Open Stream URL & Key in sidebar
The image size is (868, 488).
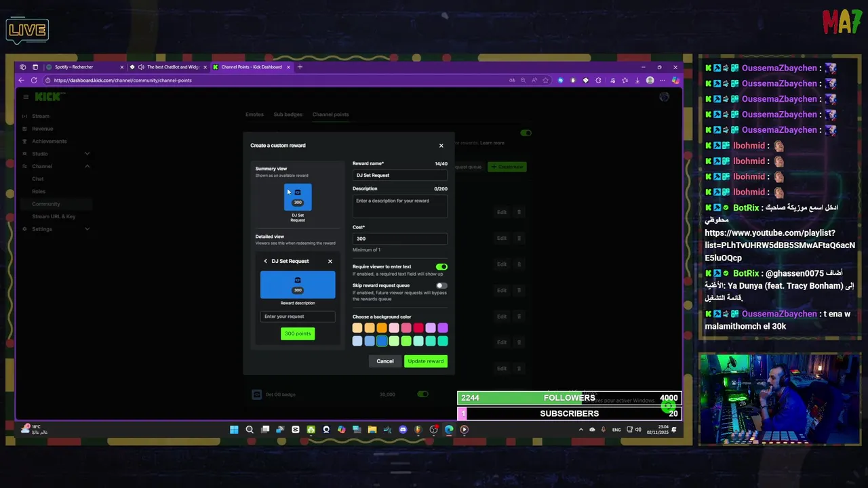click(54, 216)
